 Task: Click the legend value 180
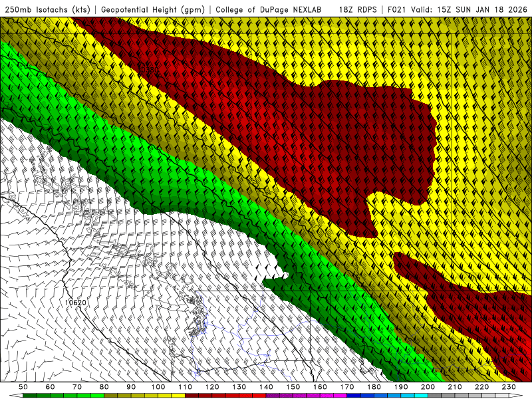tap(374, 387)
